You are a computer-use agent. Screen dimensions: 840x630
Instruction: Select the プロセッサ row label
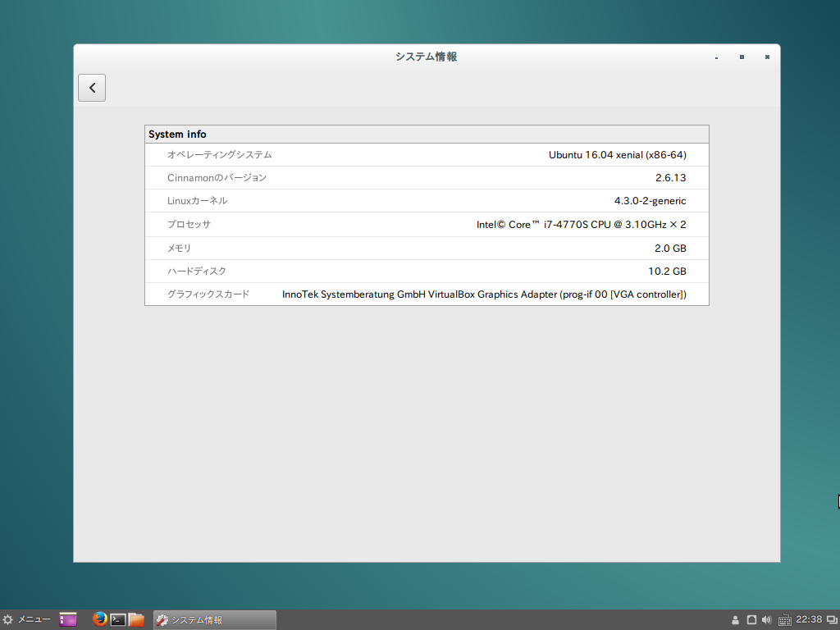[x=189, y=224]
